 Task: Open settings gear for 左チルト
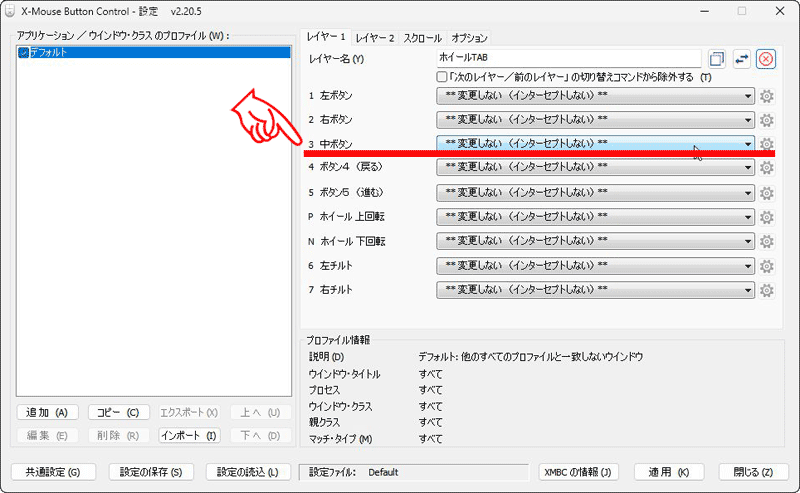(766, 266)
